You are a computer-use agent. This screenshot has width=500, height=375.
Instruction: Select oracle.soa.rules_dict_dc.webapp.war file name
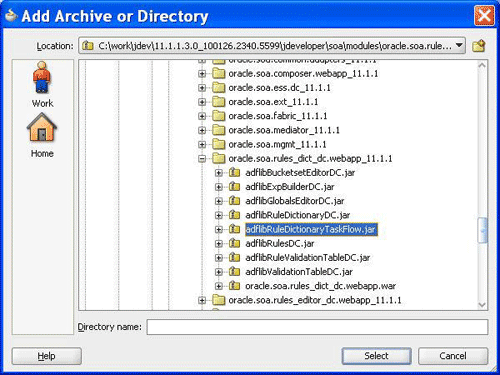pyautogui.click(x=321, y=286)
